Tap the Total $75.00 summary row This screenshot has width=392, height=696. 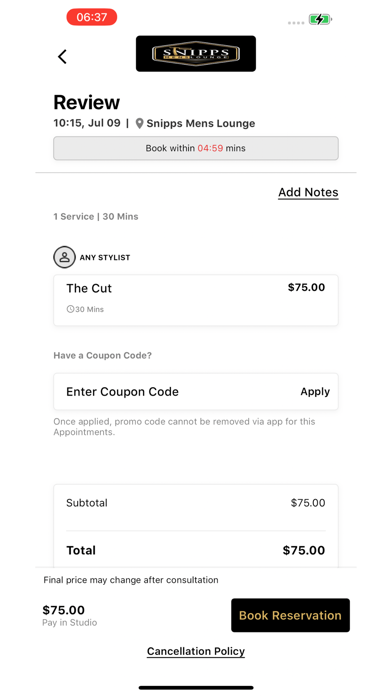pos(196,550)
